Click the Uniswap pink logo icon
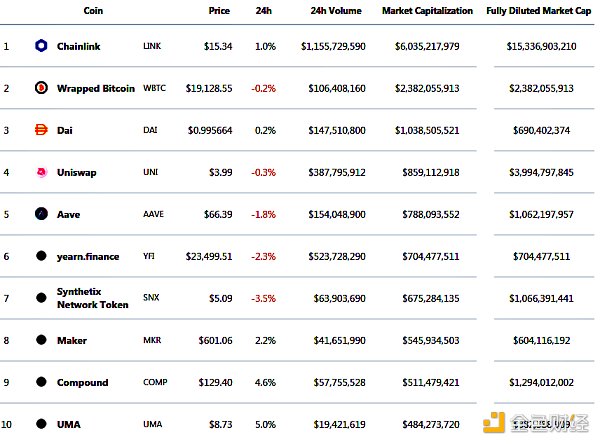This screenshot has width=600, height=444. click(41, 172)
